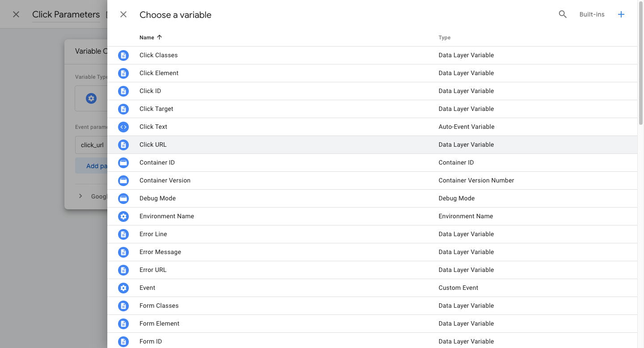Viewport: 644px width, 348px height.
Task: Click the Add parameter button
Action: [x=92, y=166]
